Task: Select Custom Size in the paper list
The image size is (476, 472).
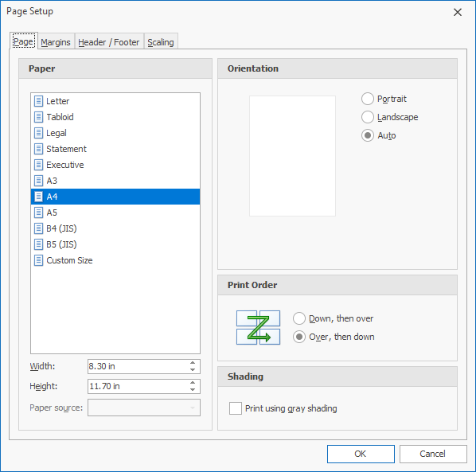Action: point(115,260)
